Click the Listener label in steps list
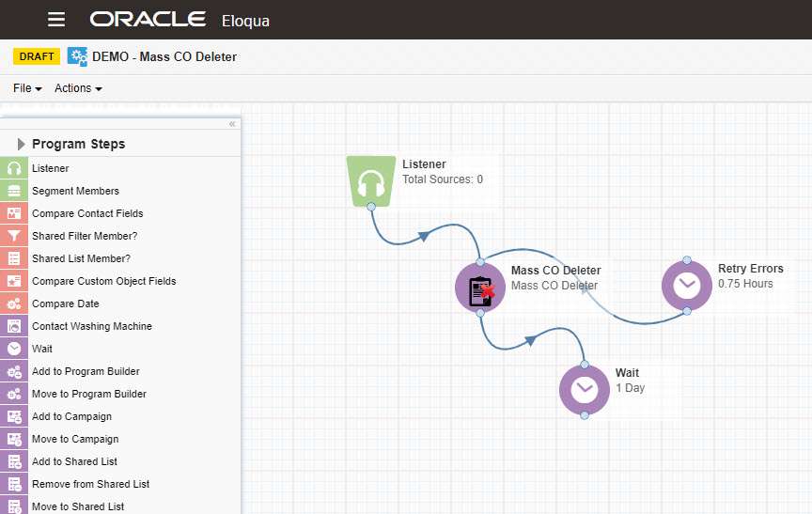Viewport: 812px width, 514px height. coord(50,168)
